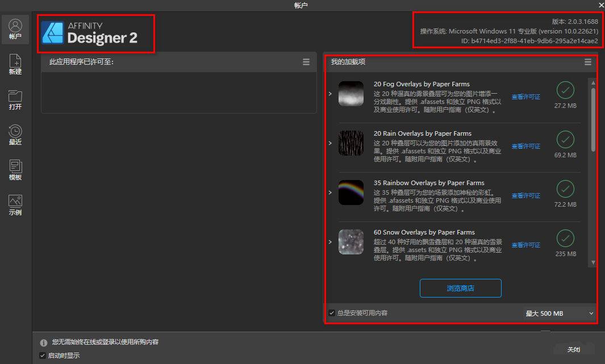Click installed checkmark for 20 Rain Overlays

pyautogui.click(x=565, y=140)
